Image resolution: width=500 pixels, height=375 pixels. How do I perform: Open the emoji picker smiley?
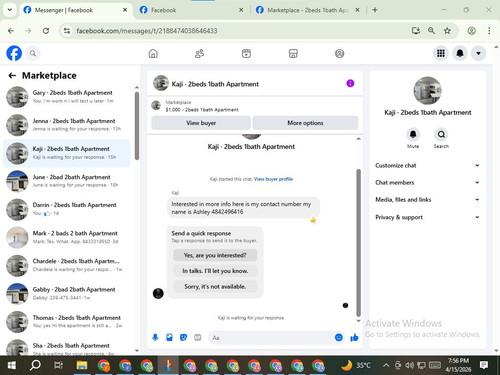tap(339, 337)
